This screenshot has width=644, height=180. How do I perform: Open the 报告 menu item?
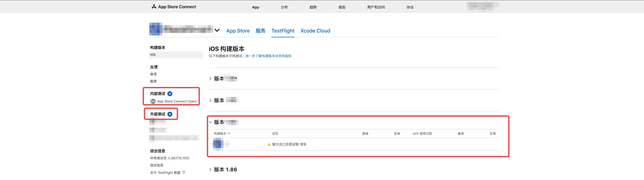point(342,7)
